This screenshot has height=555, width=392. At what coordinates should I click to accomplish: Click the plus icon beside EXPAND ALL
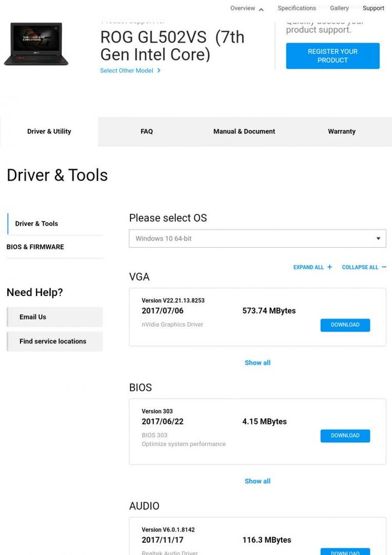[x=329, y=267]
